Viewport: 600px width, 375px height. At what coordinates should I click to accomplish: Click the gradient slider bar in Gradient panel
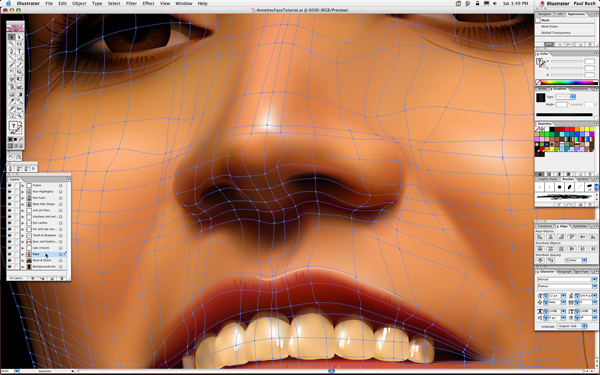point(564,114)
